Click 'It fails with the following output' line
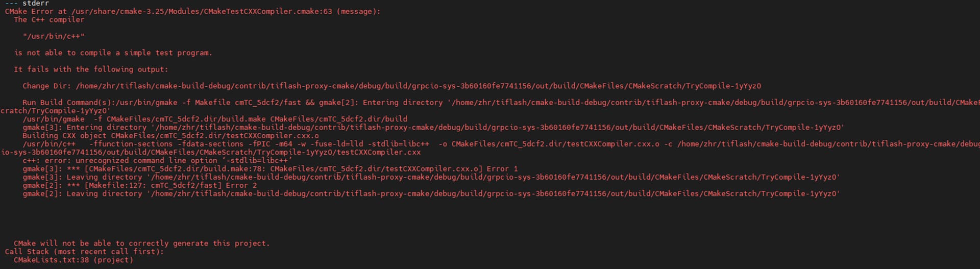This screenshot has height=269, width=980. [91, 69]
